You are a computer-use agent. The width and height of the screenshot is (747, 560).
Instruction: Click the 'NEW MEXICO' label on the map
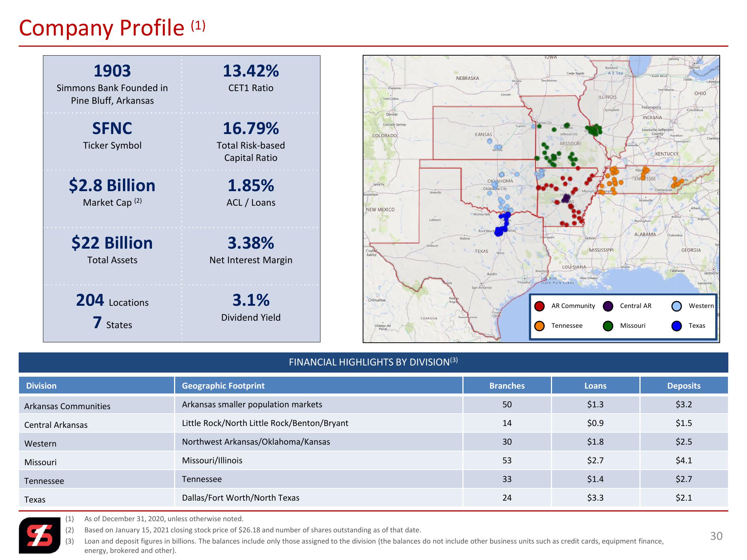pyautogui.click(x=380, y=210)
